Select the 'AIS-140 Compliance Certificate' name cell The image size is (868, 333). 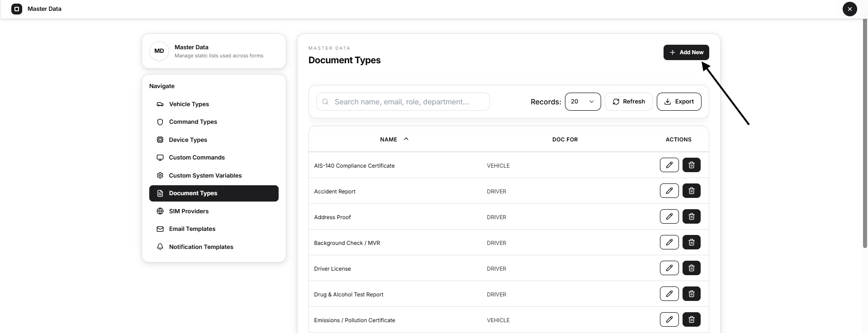pyautogui.click(x=354, y=166)
